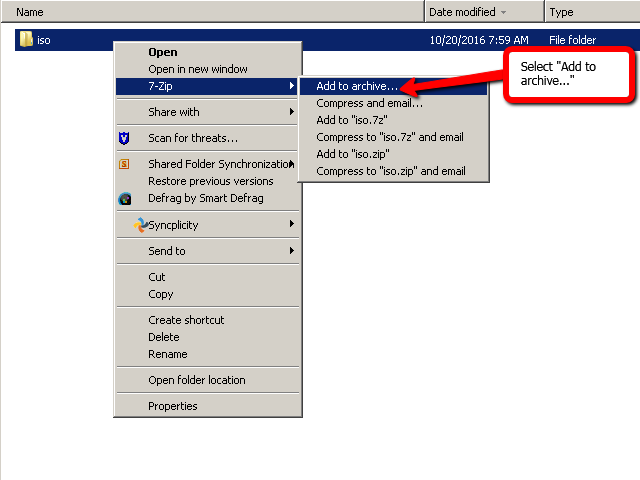Choose Compress and email... entry
Screen dimensions: 640x480
click(x=369, y=103)
